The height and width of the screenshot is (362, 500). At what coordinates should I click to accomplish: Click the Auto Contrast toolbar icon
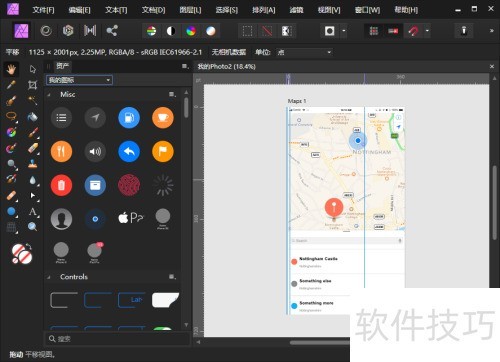pos(171,31)
